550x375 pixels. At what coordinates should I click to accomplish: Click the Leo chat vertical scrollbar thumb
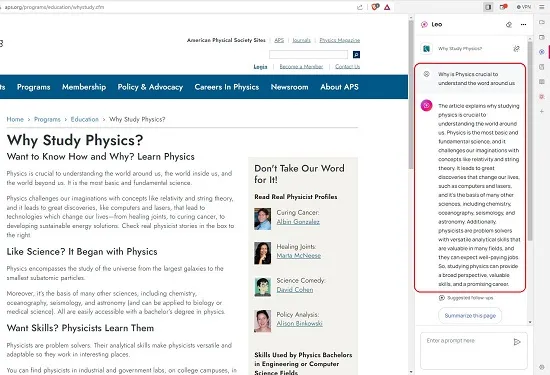tap(530, 141)
